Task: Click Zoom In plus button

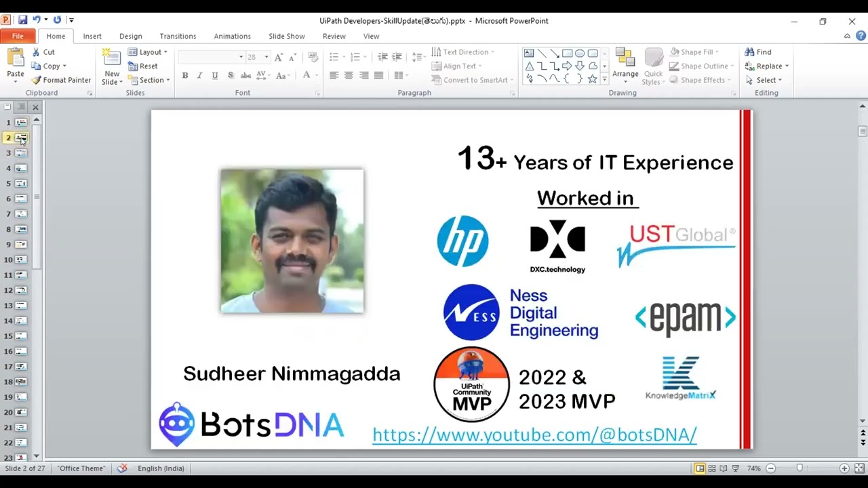Action: click(x=844, y=468)
